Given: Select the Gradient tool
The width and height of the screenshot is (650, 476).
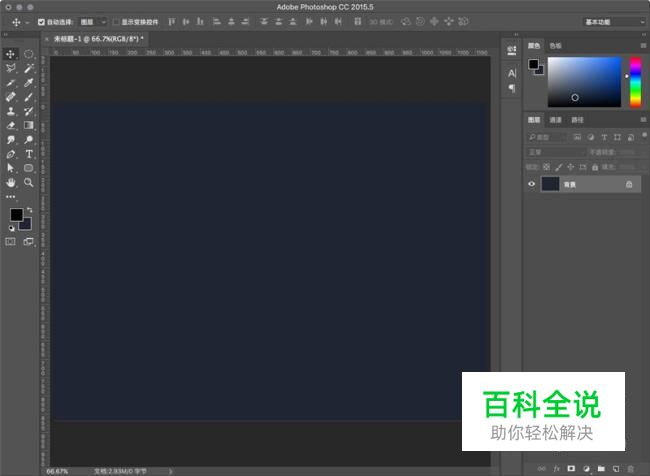Looking at the screenshot, I should pos(28,125).
